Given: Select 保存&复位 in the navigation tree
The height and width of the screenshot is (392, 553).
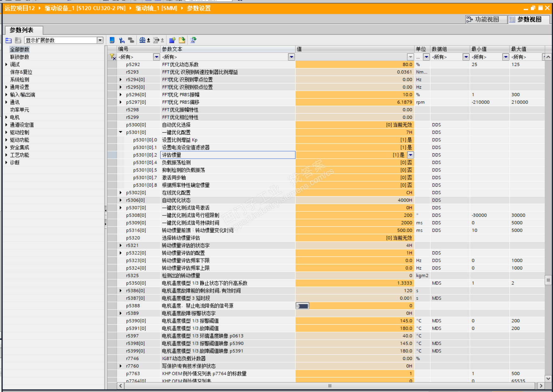Looking at the screenshot, I should tap(21, 72).
